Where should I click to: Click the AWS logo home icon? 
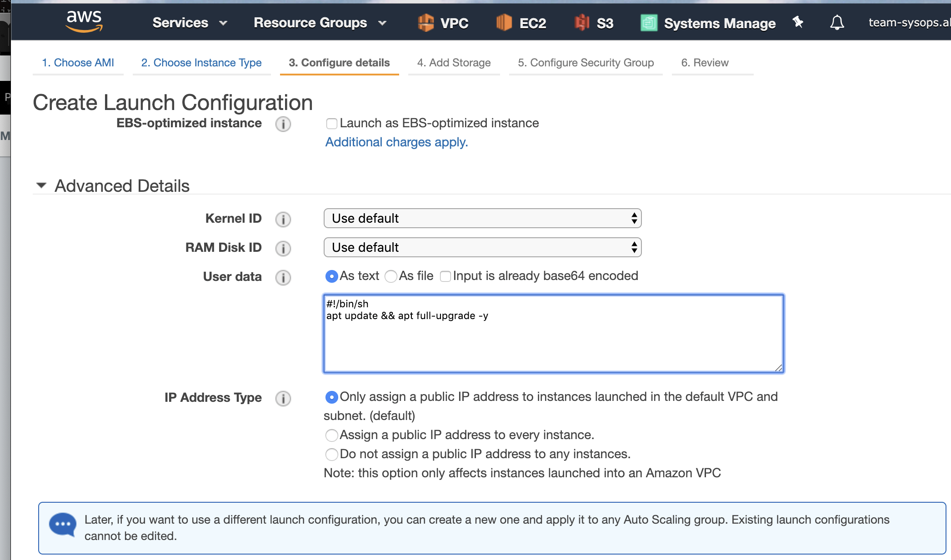tap(84, 21)
